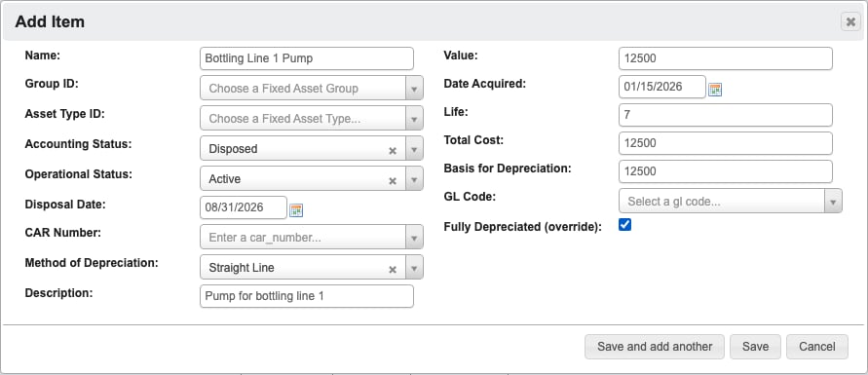Click Save and add another button
868x375 pixels.
pos(655,346)
